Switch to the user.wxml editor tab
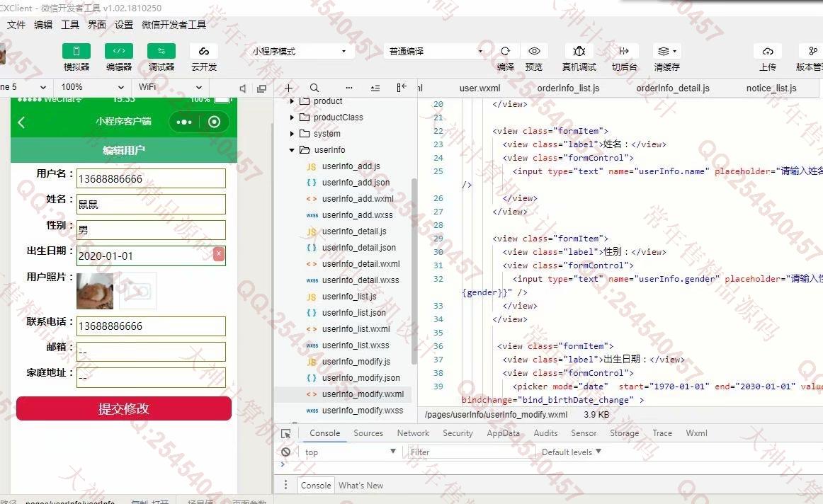This screenshot has width=823, height=504. click(x=479, y=88)
